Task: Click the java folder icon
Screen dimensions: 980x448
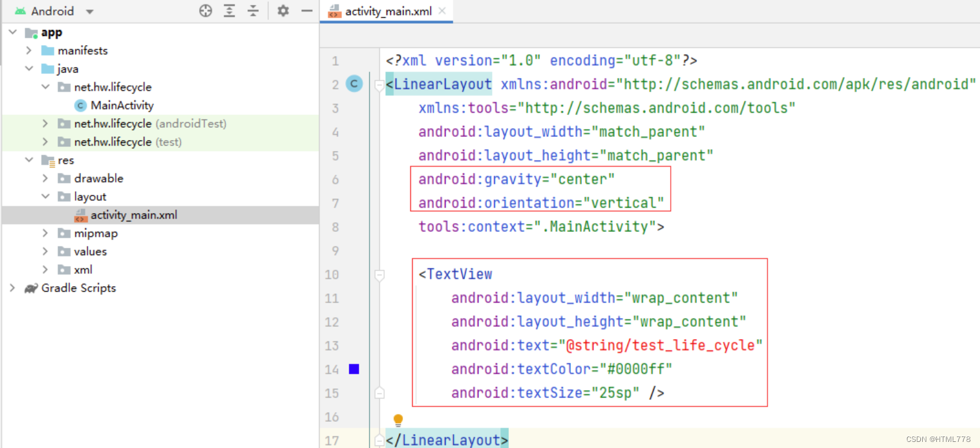Action: [x=47, y=69]
